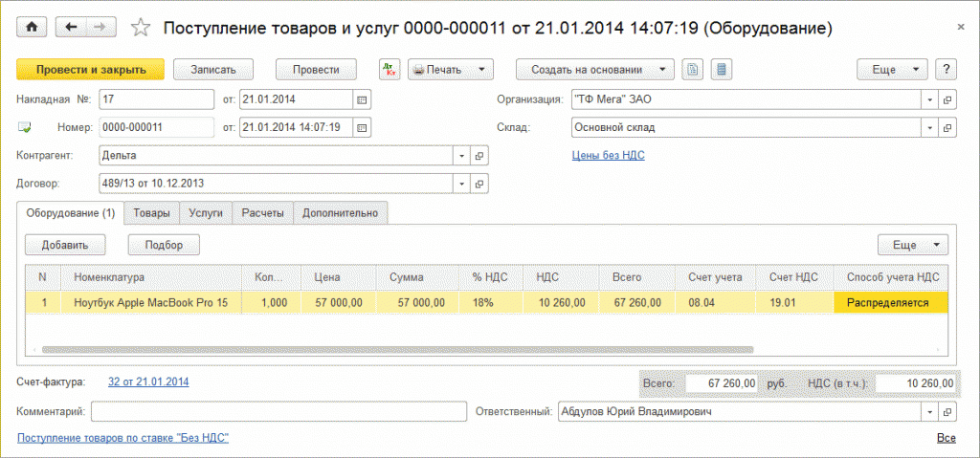Open Ответственный record with open icon

(x=947, y=412)
